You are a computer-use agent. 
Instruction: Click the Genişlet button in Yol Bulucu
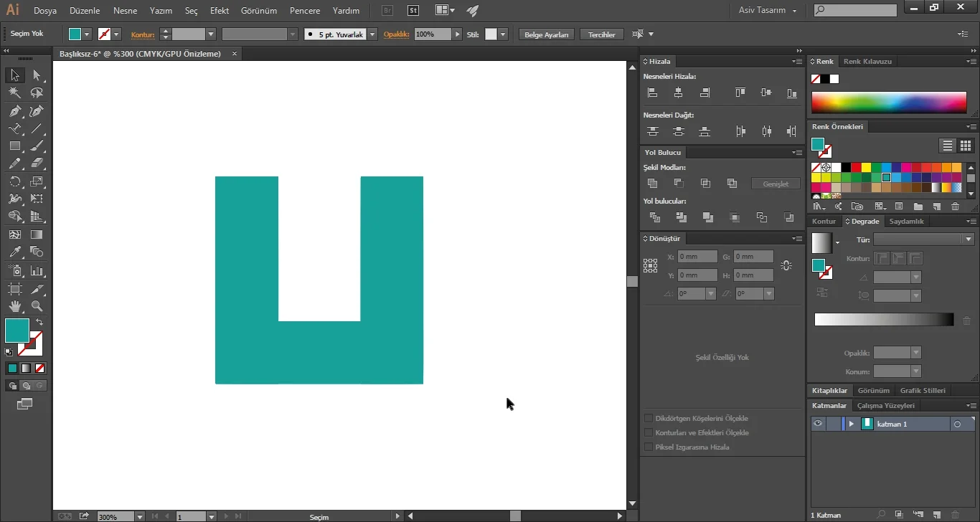[x=776, y=184]
